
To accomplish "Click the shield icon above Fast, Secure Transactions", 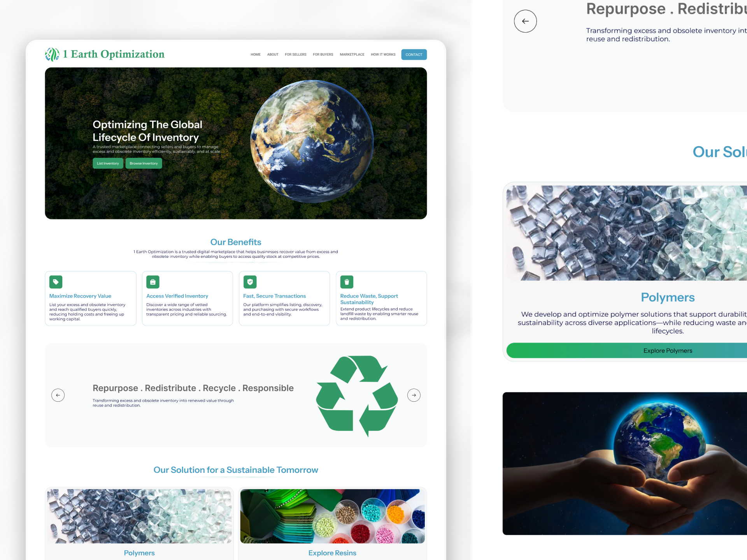I will pyautogui.click(x=250, y=282).
